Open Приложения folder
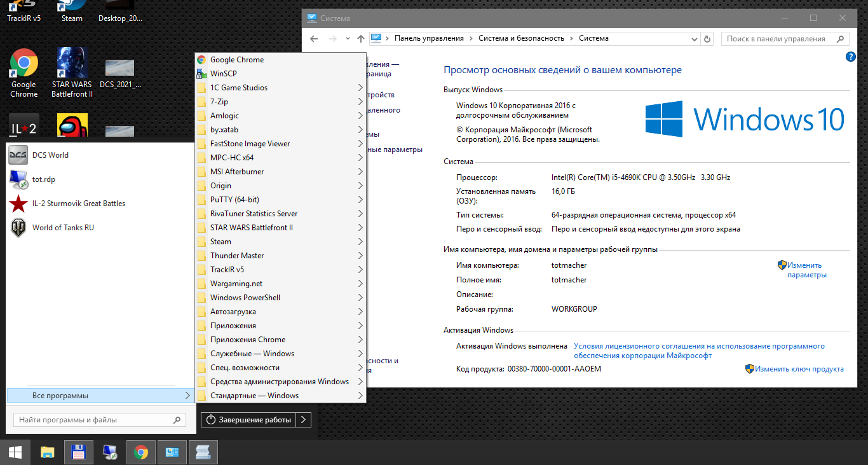The image size is (868, 465). tap(280, 326)
